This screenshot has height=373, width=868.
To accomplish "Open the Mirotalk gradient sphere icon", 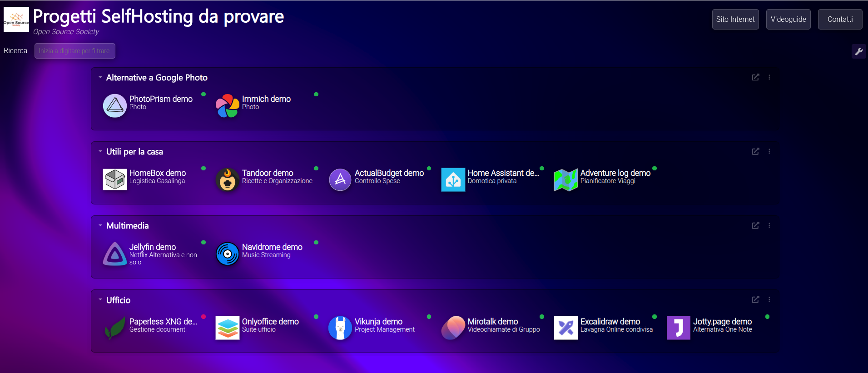I will 453,328.
